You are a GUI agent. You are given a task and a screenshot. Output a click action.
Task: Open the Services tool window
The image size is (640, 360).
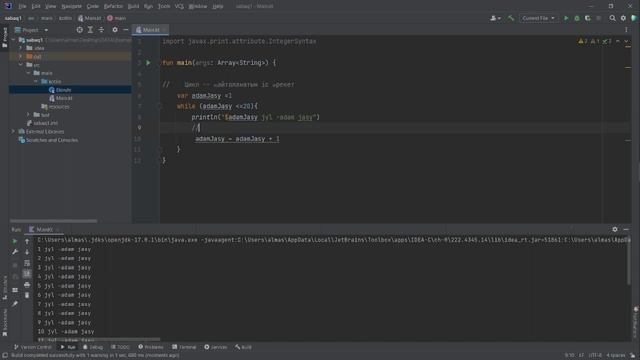216,347
